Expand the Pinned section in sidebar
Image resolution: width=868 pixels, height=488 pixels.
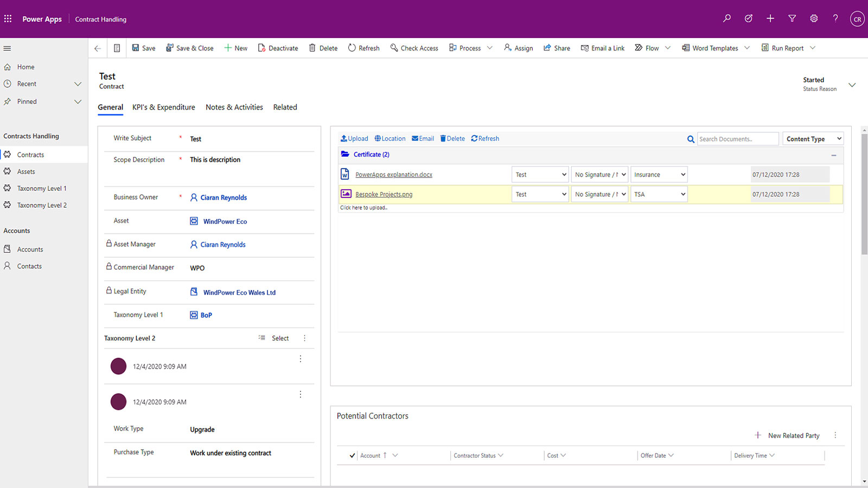click(78, 102)
